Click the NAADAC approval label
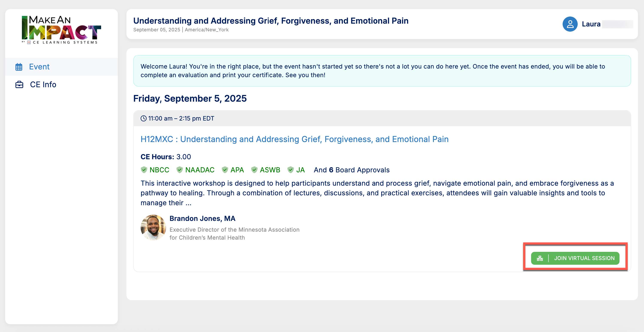Viewport: 644px width, 332px height. [200, 170]
